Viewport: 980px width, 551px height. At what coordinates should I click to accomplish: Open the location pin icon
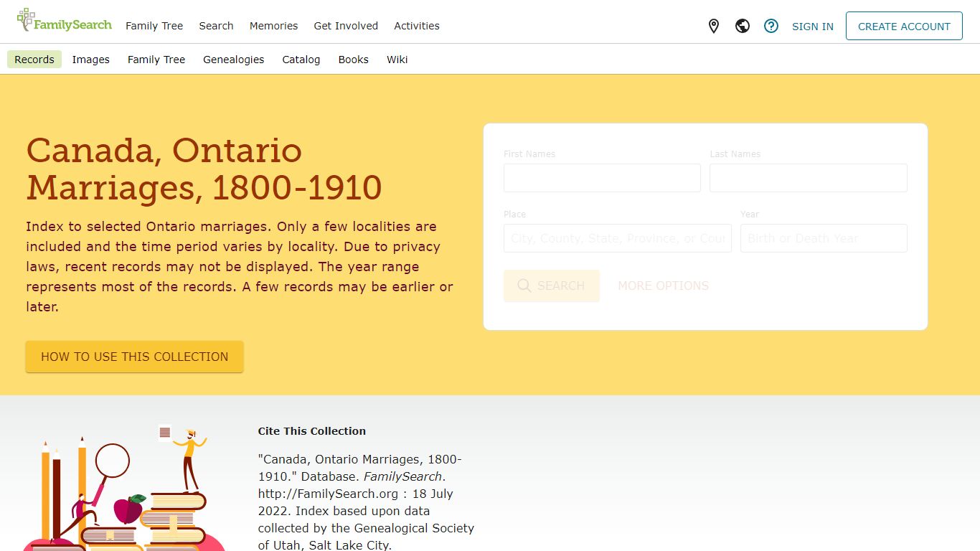[x=714, y=27]
